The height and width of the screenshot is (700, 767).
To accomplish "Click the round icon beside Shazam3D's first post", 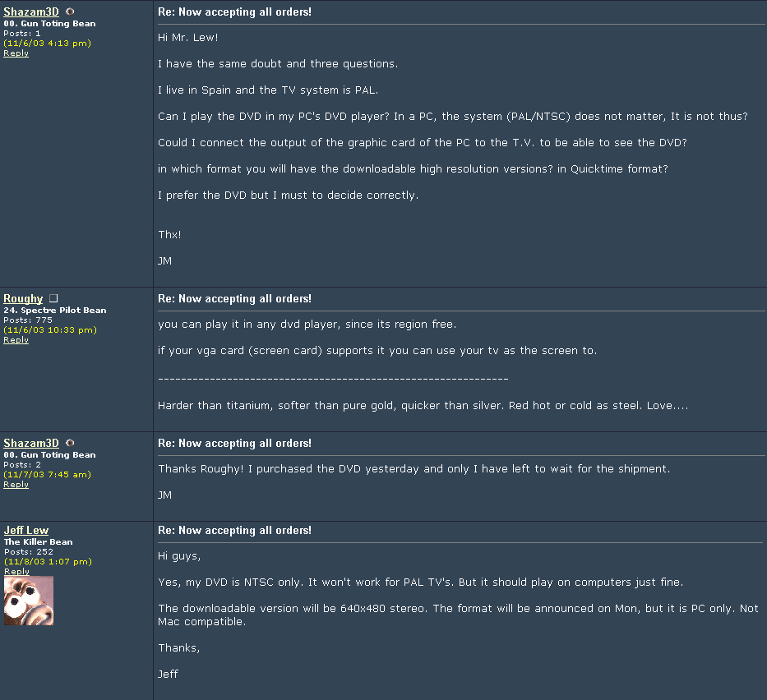I will (70, 12).
